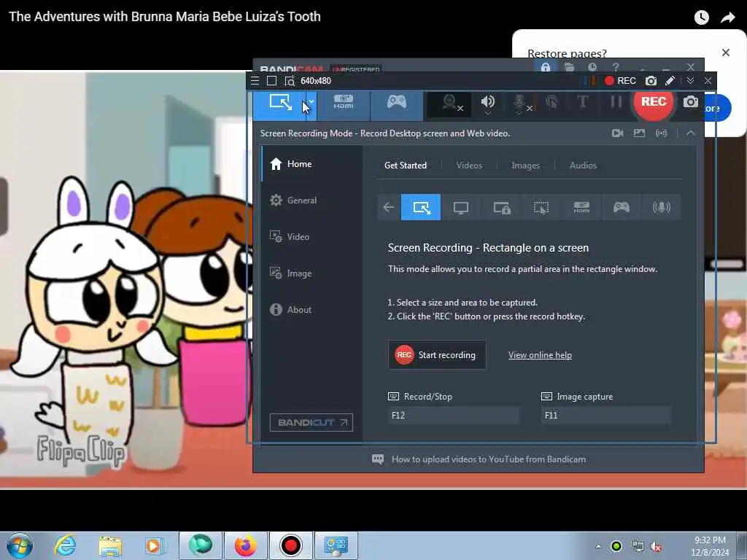The height and width of the screenshot is (560, 747).
Task: Select the Fullscreen monitor mode icon
Action: click(x=461, y=207)
